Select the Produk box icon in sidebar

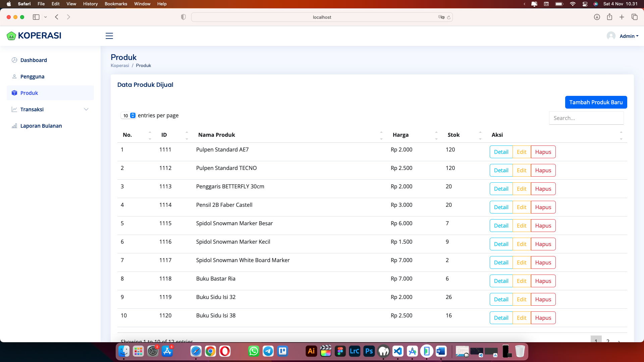point(14,93)
